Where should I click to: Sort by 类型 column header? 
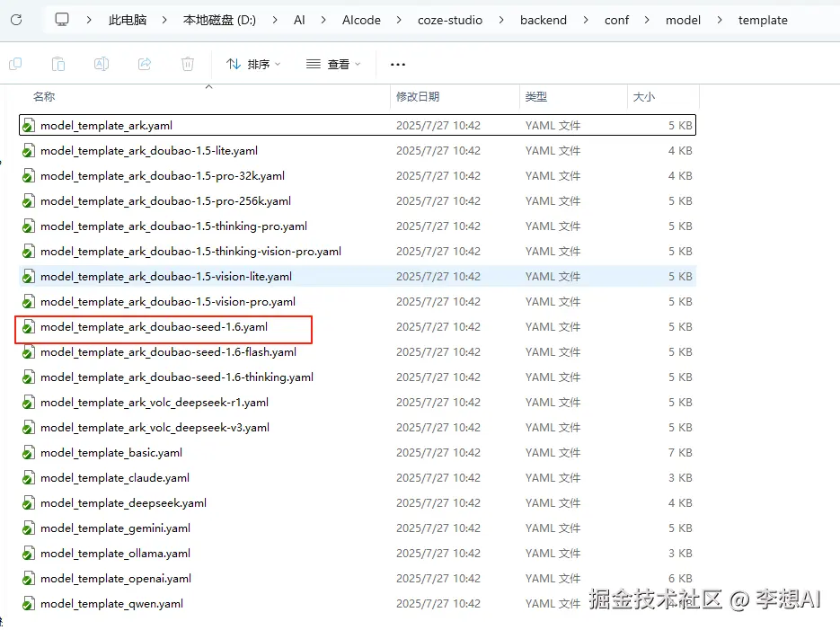point(536,96)
